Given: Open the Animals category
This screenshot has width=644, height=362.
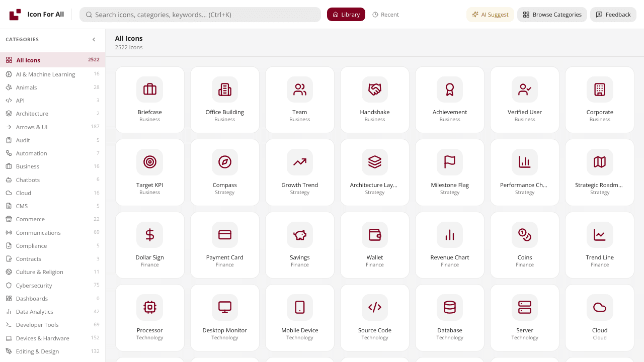Looking at the screenshot, I should [52, 87].
